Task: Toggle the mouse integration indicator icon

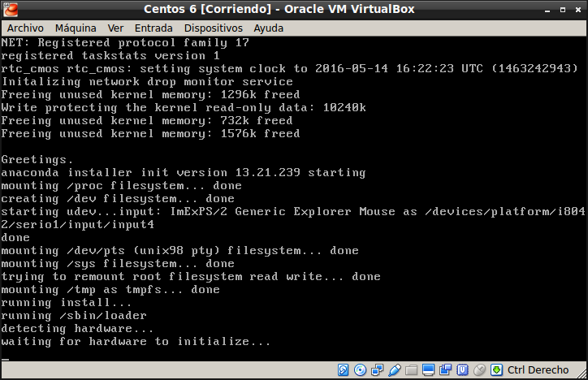Action: coord(480,370)
